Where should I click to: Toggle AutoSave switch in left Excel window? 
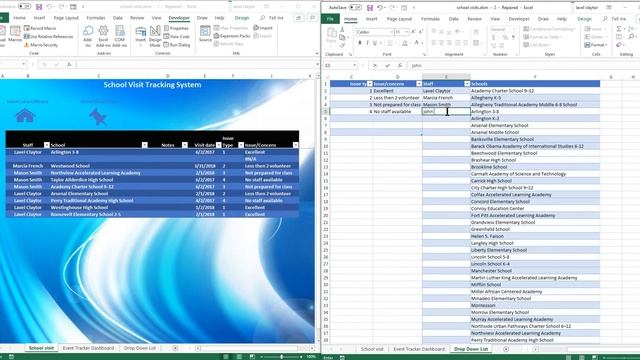point(24,7)
